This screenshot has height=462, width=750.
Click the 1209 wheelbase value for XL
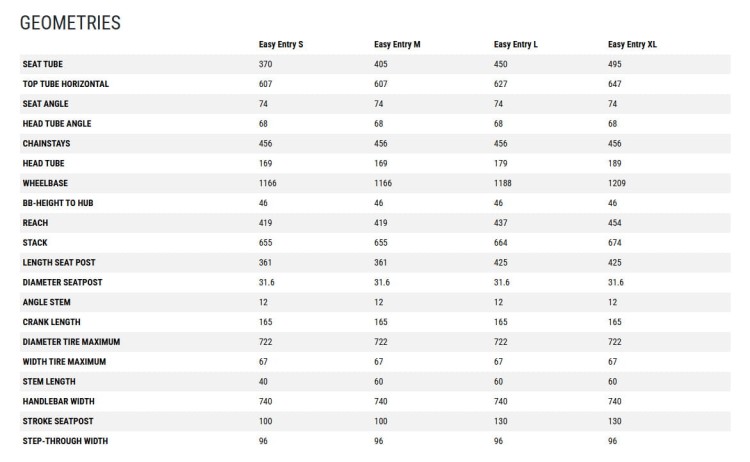click(x=617, y=183)
